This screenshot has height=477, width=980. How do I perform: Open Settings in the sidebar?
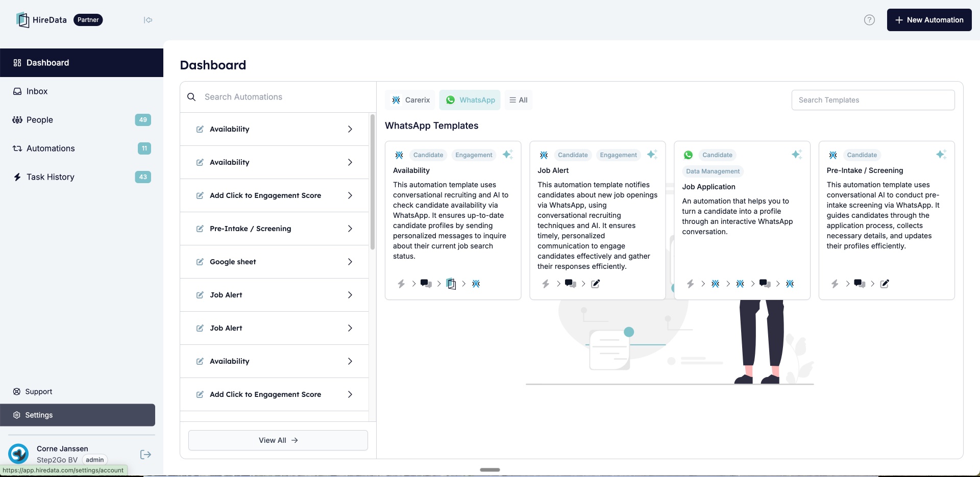(x=78, y=415)
